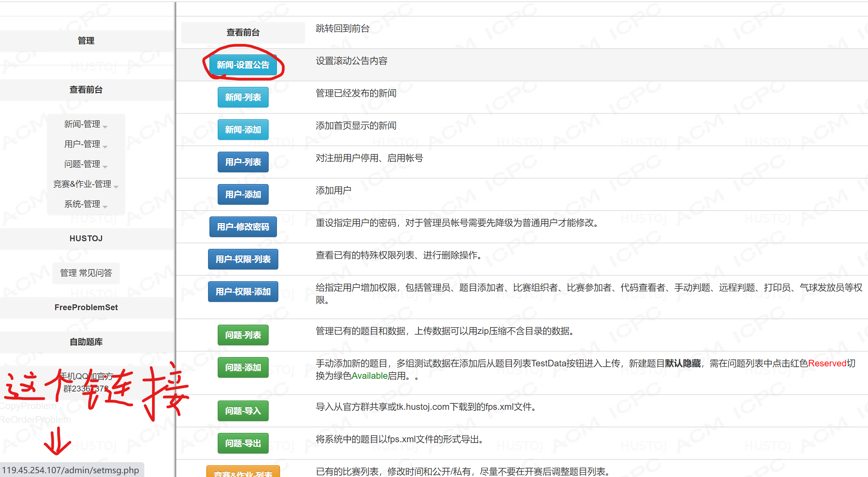The width and height of the screenshot is (868, 477).
Task: Click the text 跳转回到前台
Action: coord(343,28)
